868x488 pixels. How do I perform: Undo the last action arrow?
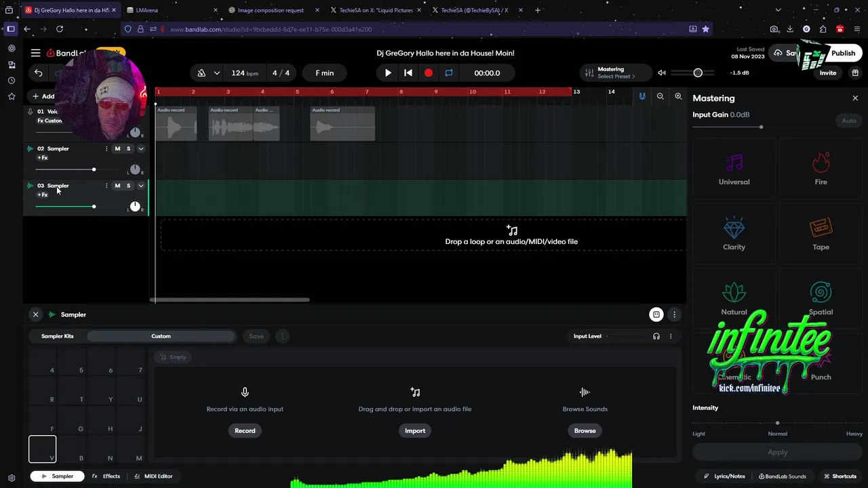click(x=39, y=73)
